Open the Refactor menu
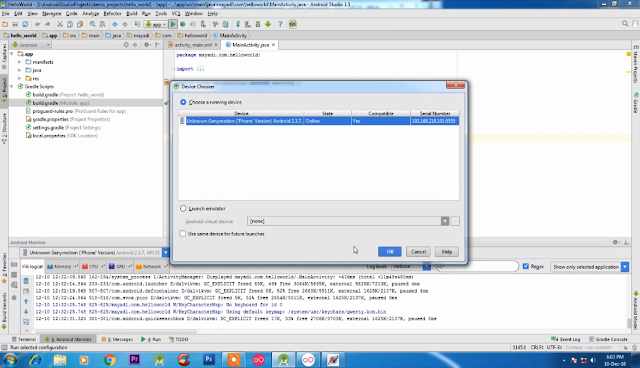The height and width of the screenshot is (368, 640). (x=112, y=13)
